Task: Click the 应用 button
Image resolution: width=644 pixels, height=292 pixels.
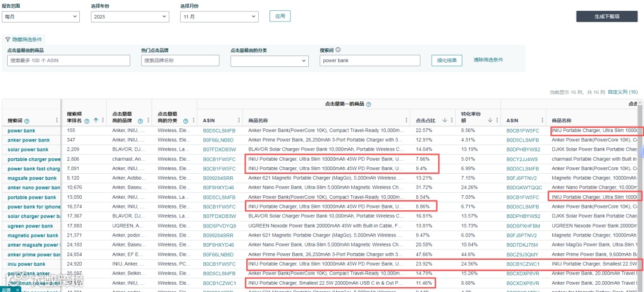Action: tap(280, 16)
